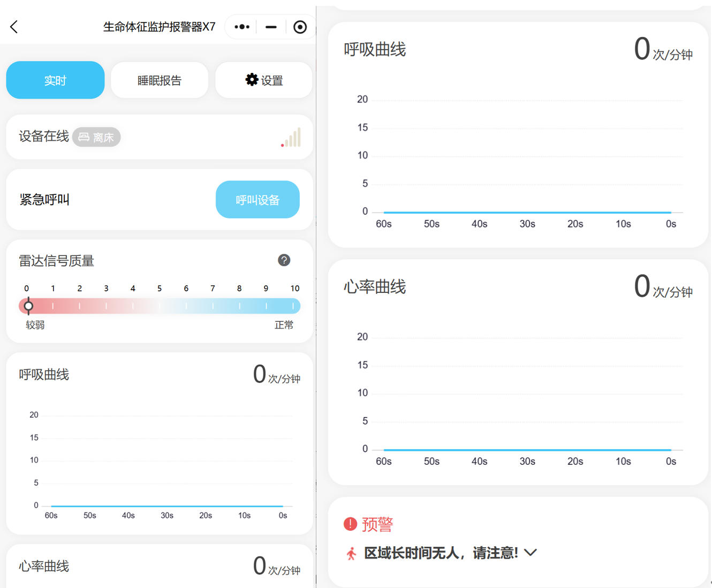Image resolution: width=712 pixels, height=588 pixels.
Task: Open the three-dots more menu
Action: click(242, 27)
